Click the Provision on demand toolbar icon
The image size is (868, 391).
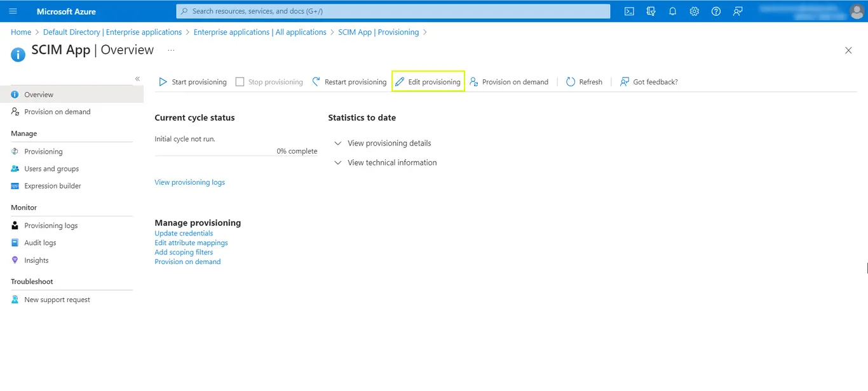pos(474,82)
